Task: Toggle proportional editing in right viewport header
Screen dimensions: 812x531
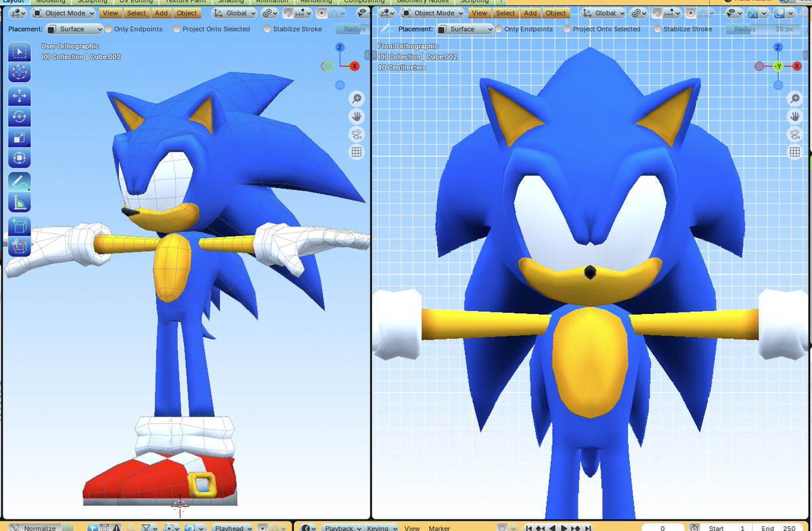Action: coord(691,13)
